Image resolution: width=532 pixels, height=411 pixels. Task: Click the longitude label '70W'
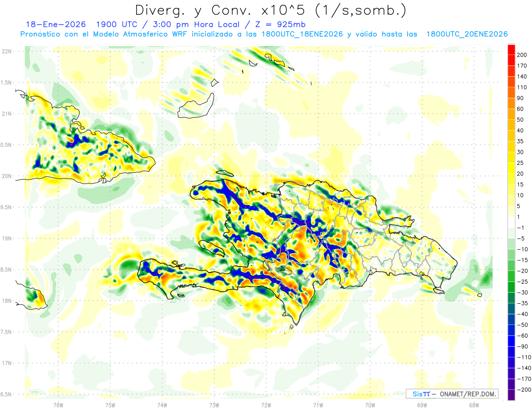(x=370, y=404)
